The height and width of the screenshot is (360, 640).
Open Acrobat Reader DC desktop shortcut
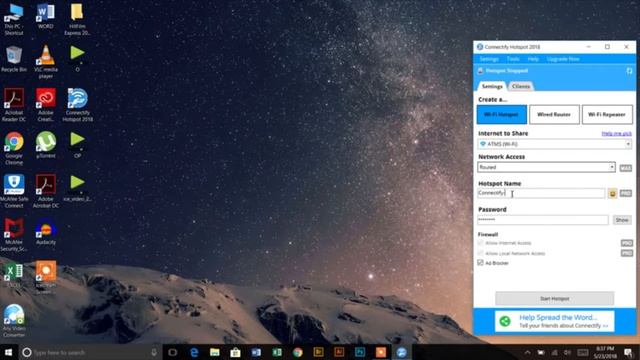coord(14,104)
